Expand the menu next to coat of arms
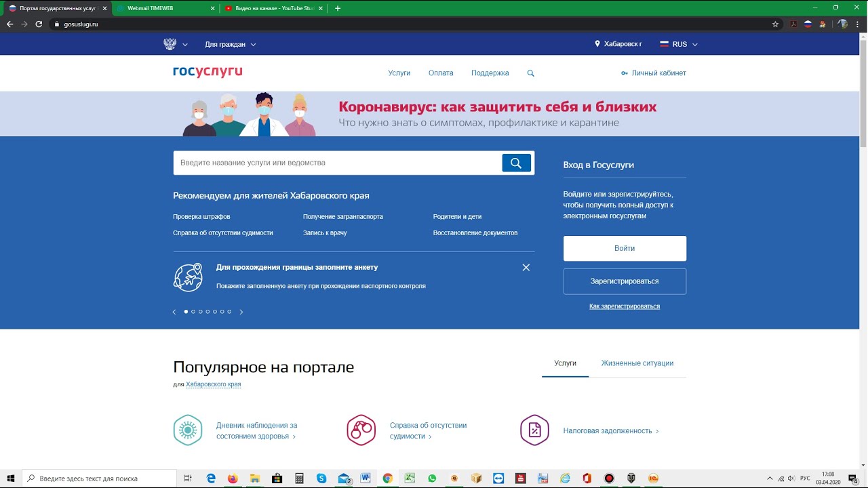This screenshot has width=868, height=488. [x=185, y=45]
